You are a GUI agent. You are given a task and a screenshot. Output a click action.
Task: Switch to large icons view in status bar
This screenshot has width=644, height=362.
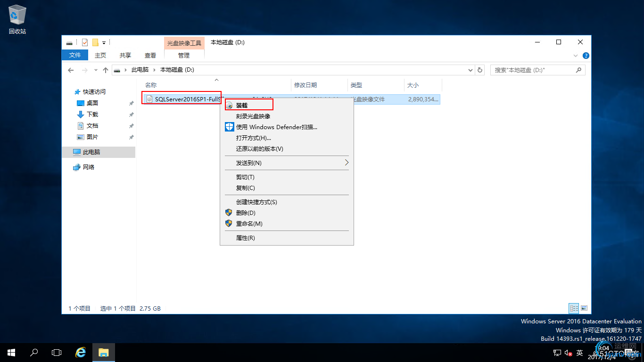coord(584,308)
